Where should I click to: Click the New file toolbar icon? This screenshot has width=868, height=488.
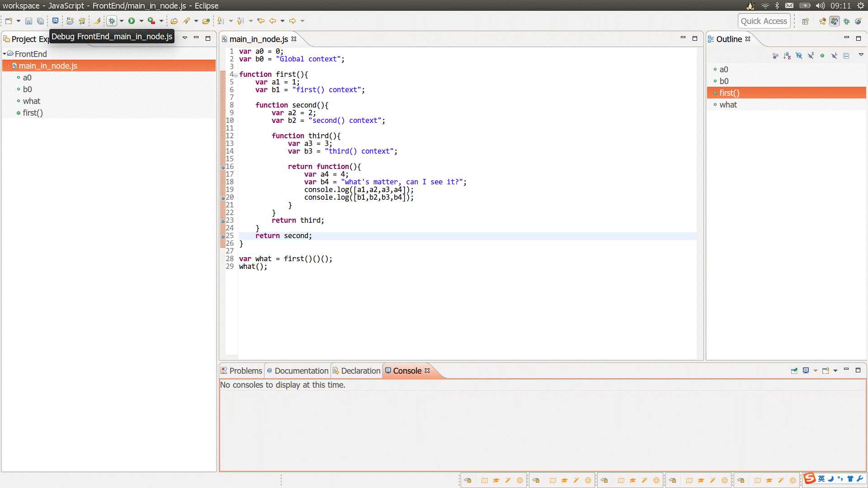9,21
